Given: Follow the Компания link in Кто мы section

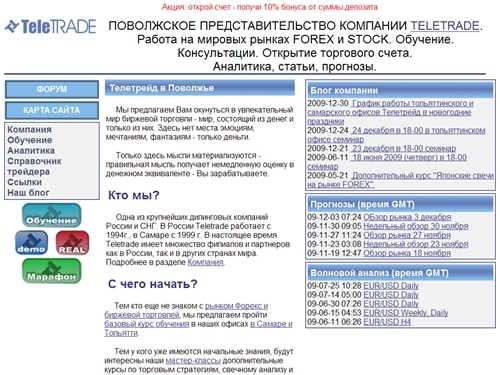Looking at the screenshot, I should coord(205,262).
